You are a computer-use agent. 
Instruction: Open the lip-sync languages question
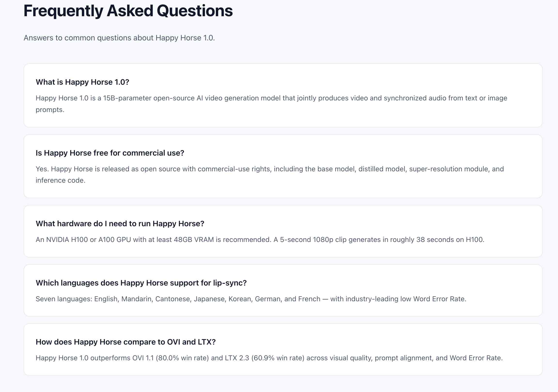click(x=141, y=283)
